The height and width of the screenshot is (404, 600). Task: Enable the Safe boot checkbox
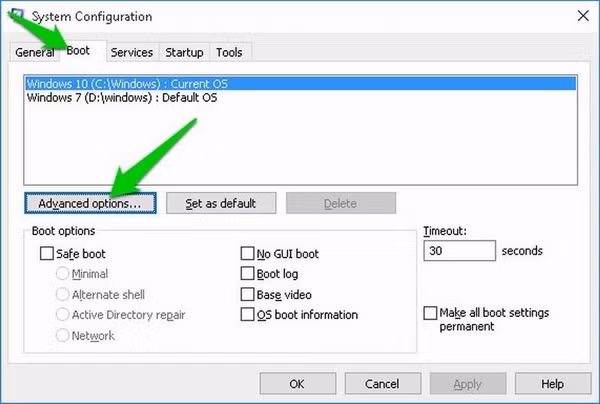tap(47, 254)
